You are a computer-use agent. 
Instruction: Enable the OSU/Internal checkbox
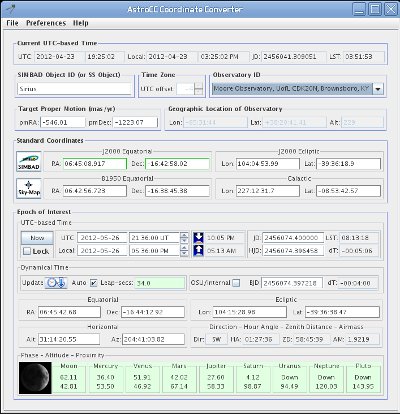236,283
